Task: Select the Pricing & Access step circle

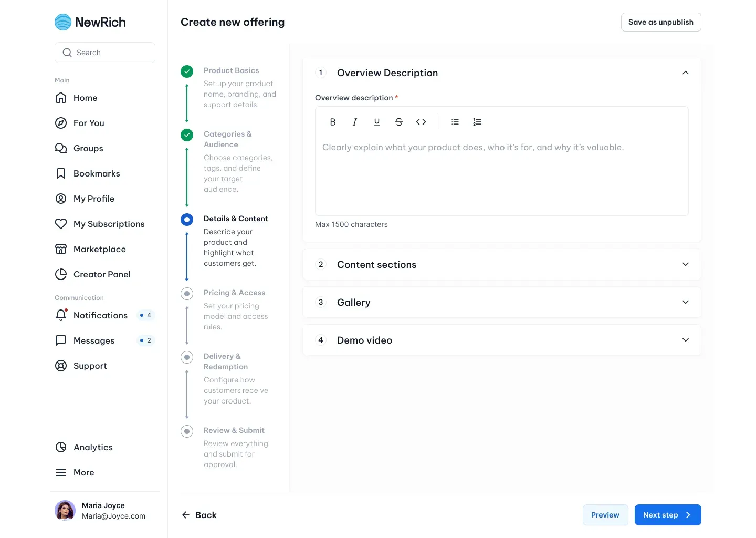Action: 187,294
